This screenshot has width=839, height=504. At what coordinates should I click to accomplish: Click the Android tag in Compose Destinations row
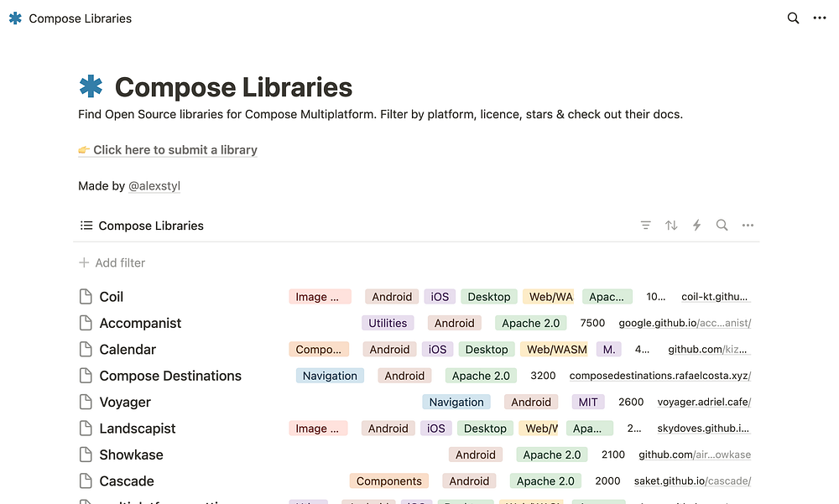404,376
